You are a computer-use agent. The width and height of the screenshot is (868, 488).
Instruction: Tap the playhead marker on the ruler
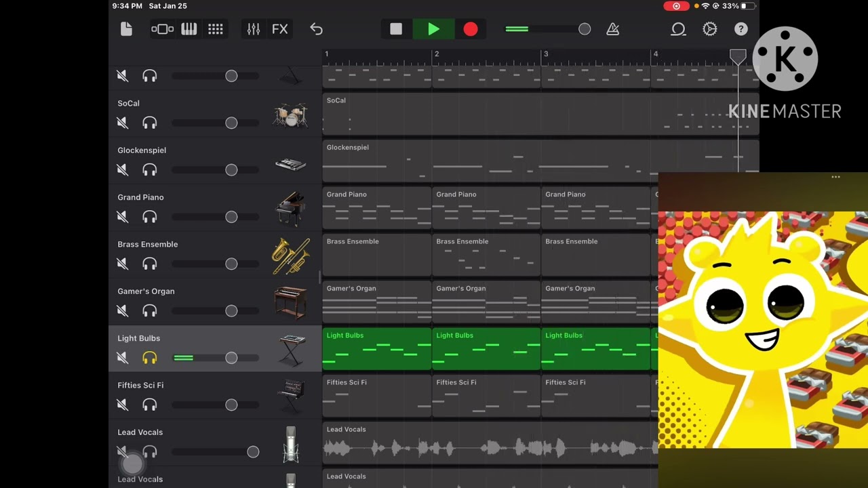738,57
